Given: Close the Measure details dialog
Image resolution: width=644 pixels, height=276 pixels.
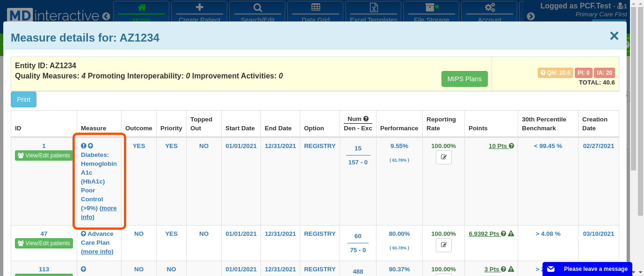Looking at the screenshot, I should (614, 36).
